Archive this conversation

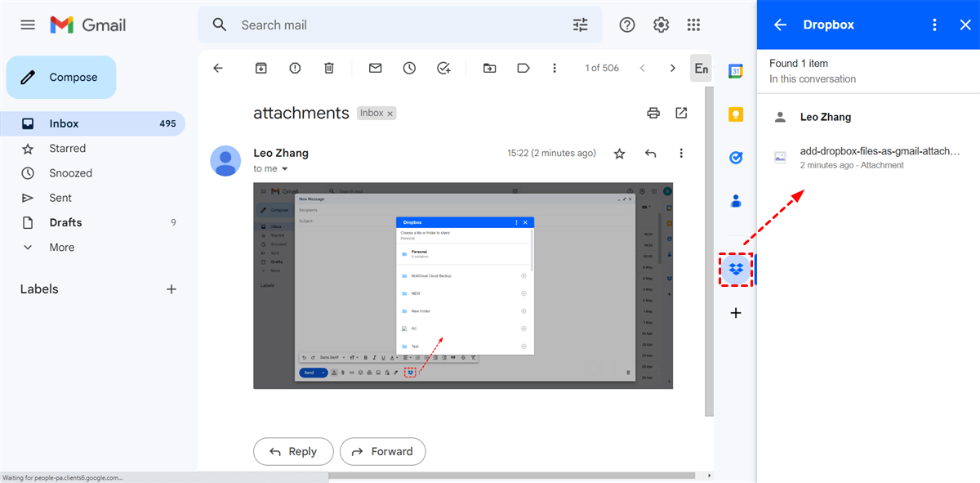261,68
